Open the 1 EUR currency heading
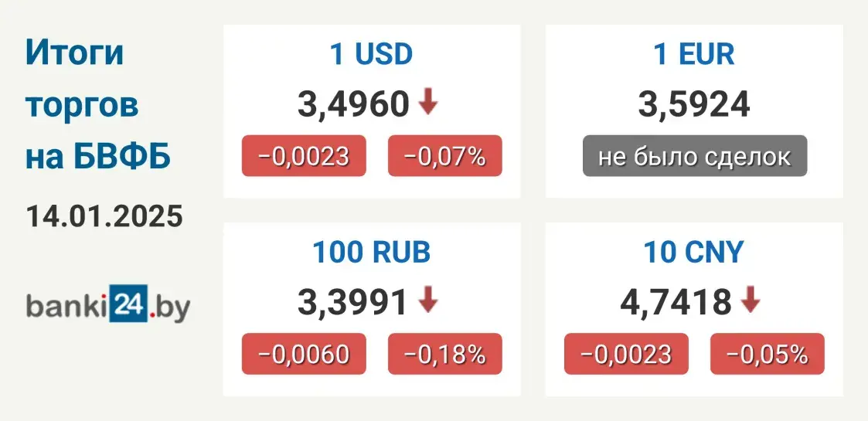 pyautogui.click(x=693, y=54)
